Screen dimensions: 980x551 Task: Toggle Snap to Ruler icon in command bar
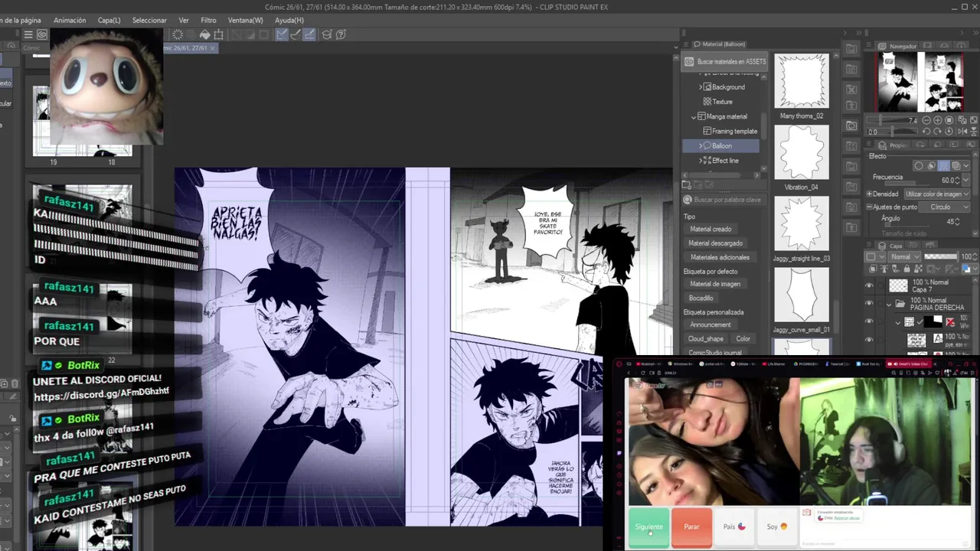pyautogui.click(x=282, y=34)
